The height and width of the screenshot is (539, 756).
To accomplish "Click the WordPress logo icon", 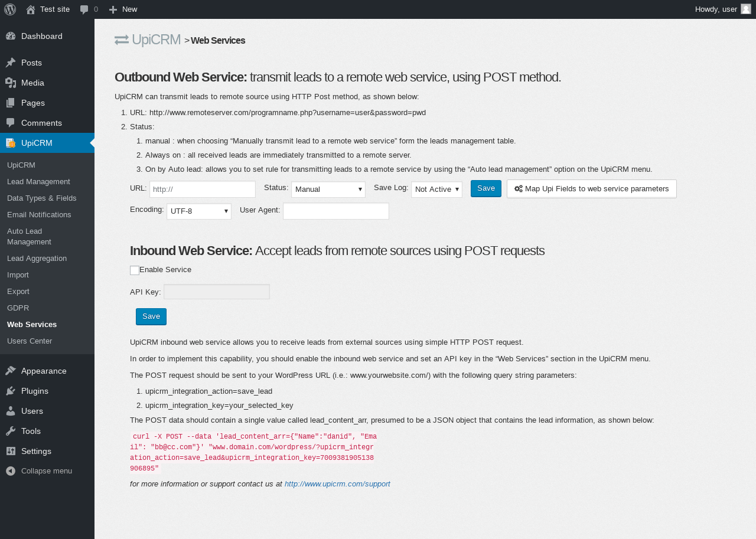I will (10, 9).
